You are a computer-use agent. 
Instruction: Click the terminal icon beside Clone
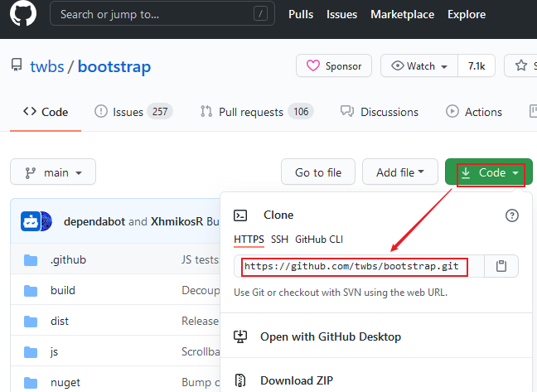(x=240, y=215)
